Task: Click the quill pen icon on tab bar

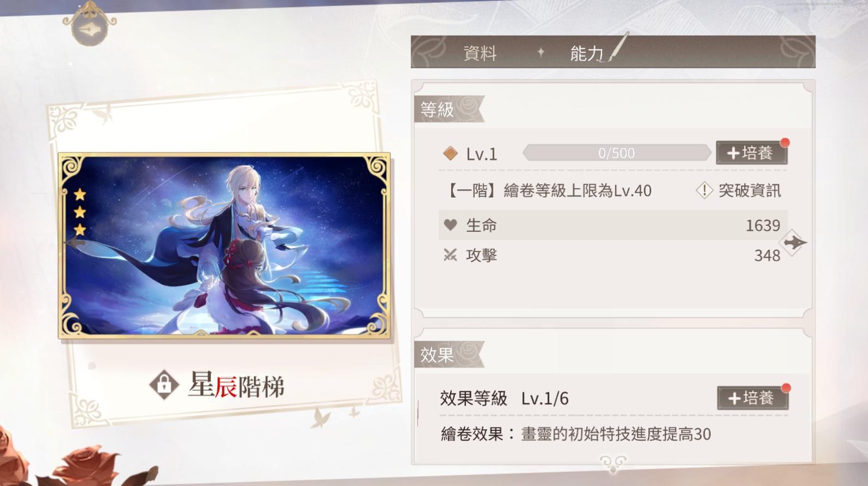Action: tap(616, 47)
